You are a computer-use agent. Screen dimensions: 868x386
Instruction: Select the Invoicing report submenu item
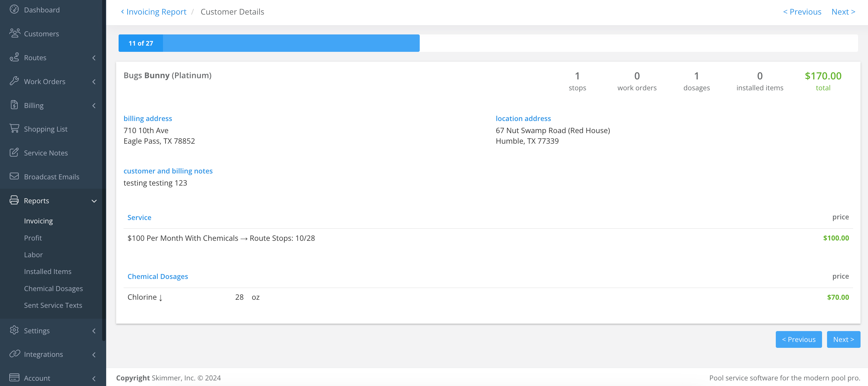click(x=38, y=221)
